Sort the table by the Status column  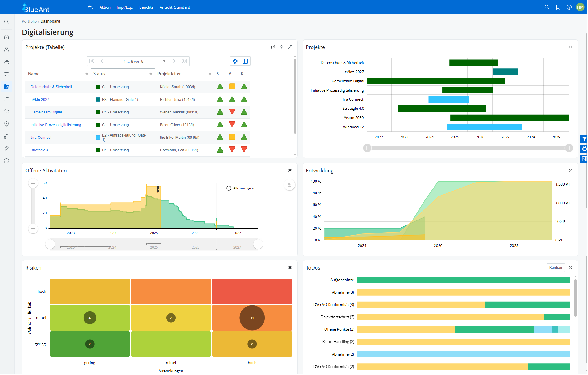[x=151, y=74]
